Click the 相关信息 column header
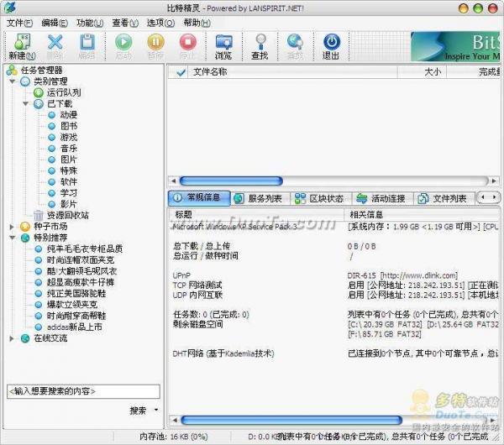This screenshot has height=445, width=504. [x=366, y=215]
